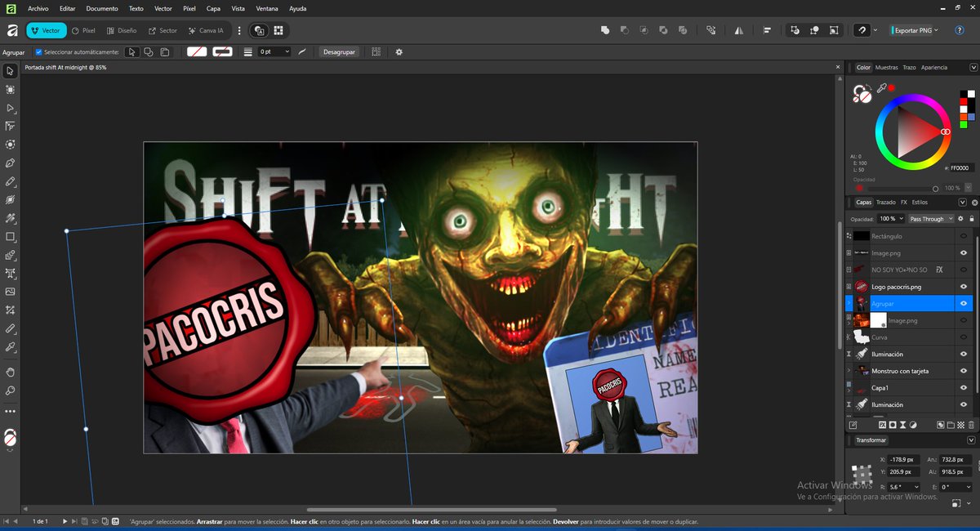Open the 'Canva IA' studio button

(206, 30)
